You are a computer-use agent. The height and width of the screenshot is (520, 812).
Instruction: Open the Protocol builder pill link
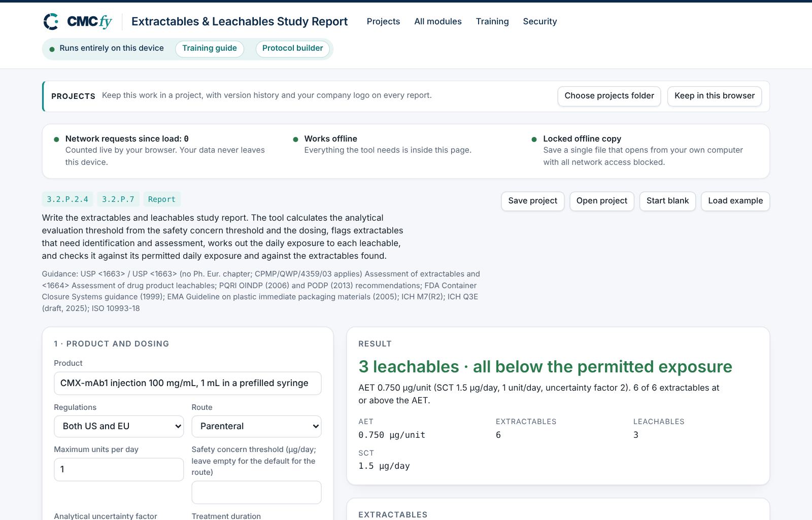(x=293, y=49)
